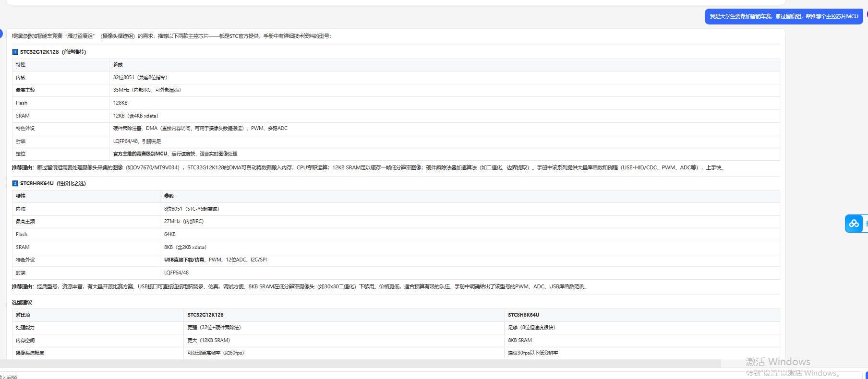Image resolution: width=868 pixels, height=379 pixels.
Task: Select the cell 32位8051 (兼容8位指令)
Action: 140,77
